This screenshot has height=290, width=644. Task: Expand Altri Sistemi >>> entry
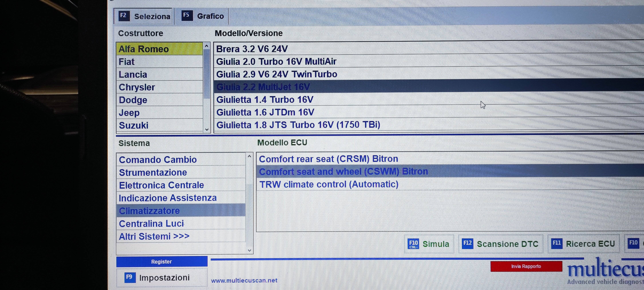point(181,236)
